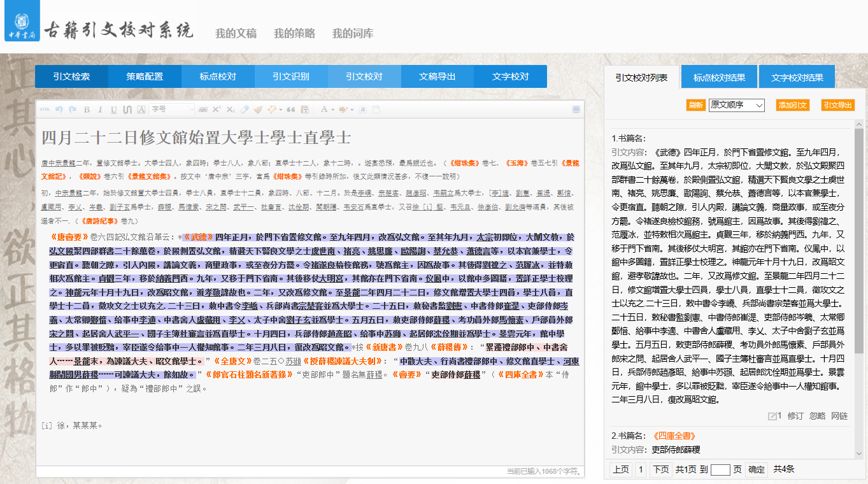Clear formatting with the eraser icon
The height and width of the screenshot is (484, 868).
pyautogui.click(x=244, y=110)
